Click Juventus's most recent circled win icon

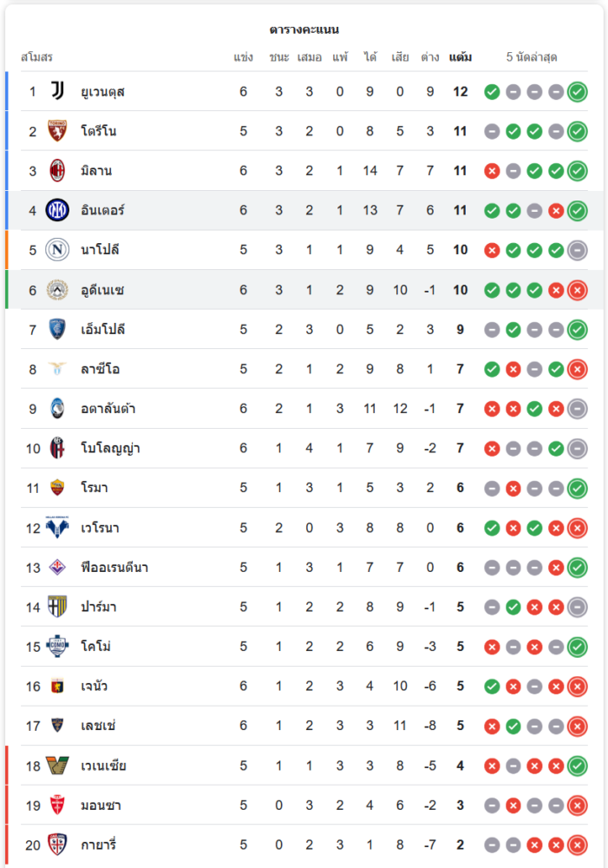(578, 91)
